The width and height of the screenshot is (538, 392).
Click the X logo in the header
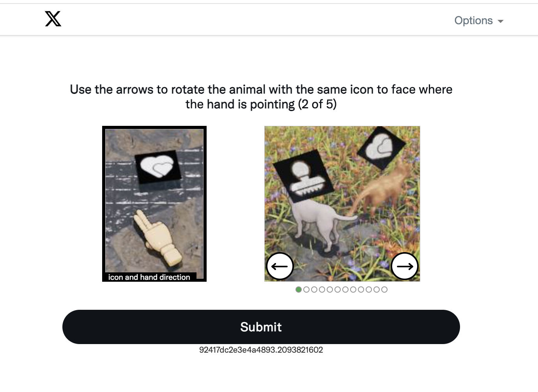pyautogui.click(x=53, y=19)
